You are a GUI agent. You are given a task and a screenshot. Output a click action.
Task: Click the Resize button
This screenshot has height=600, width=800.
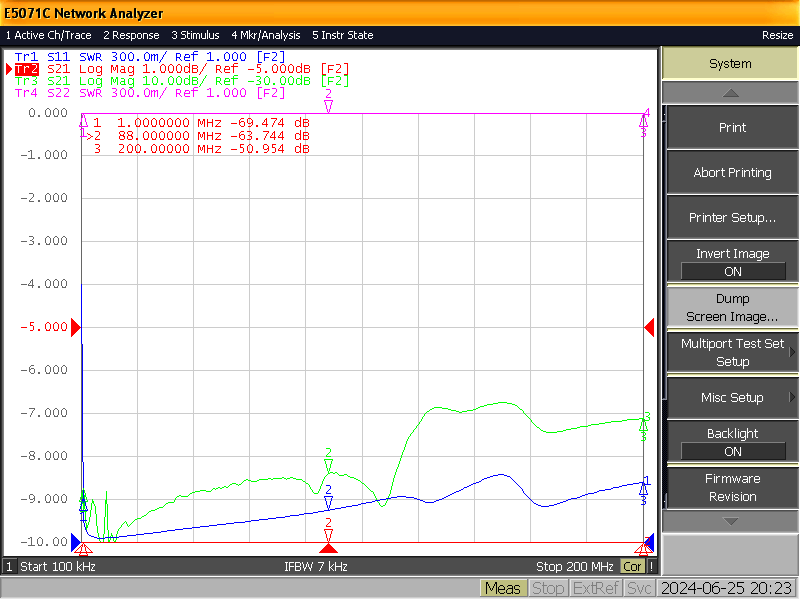[777, 35]
